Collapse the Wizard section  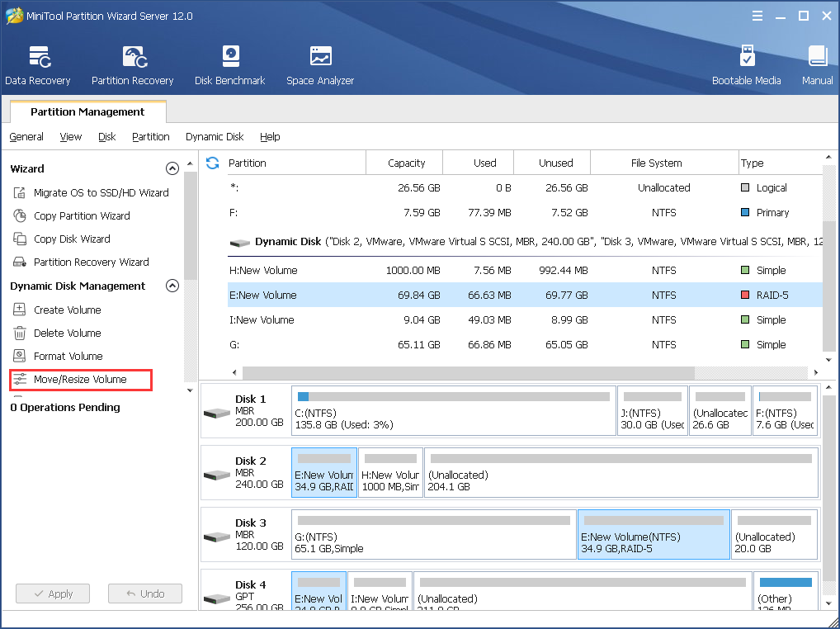coord(172,168)
